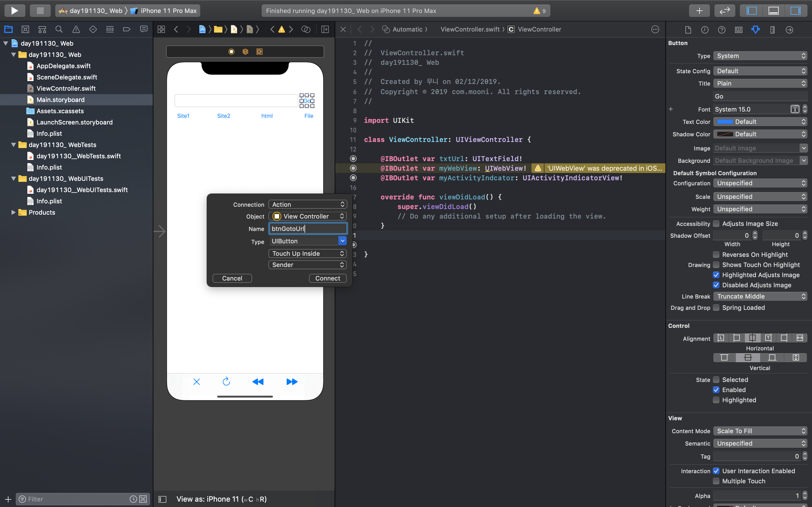Open the Library plus button
This screenshot has width=812, height=507.
(x=699, y=10)
